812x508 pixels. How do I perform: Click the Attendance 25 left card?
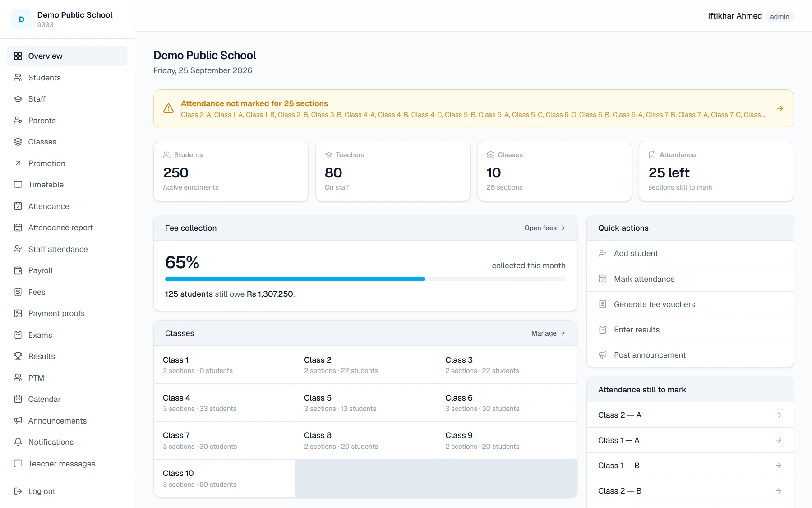(716, 171)
